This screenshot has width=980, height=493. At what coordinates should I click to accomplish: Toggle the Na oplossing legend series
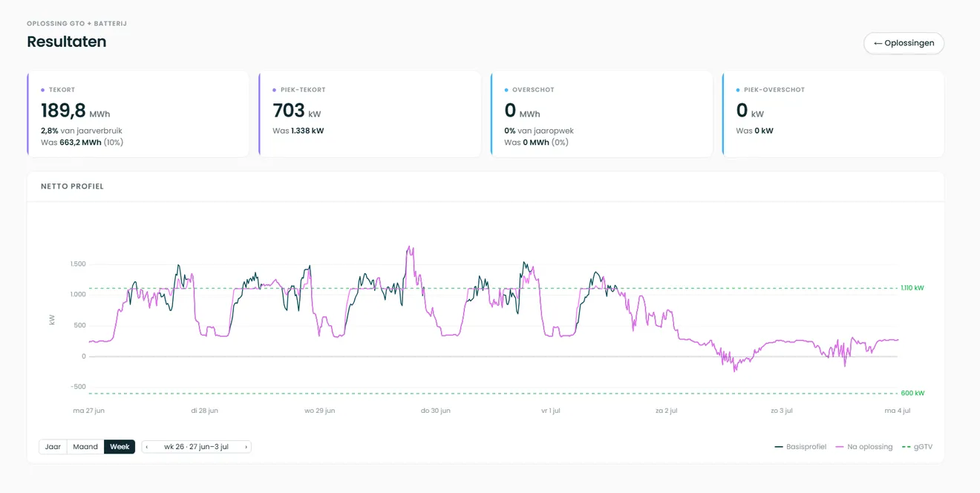tap(864, 447)
